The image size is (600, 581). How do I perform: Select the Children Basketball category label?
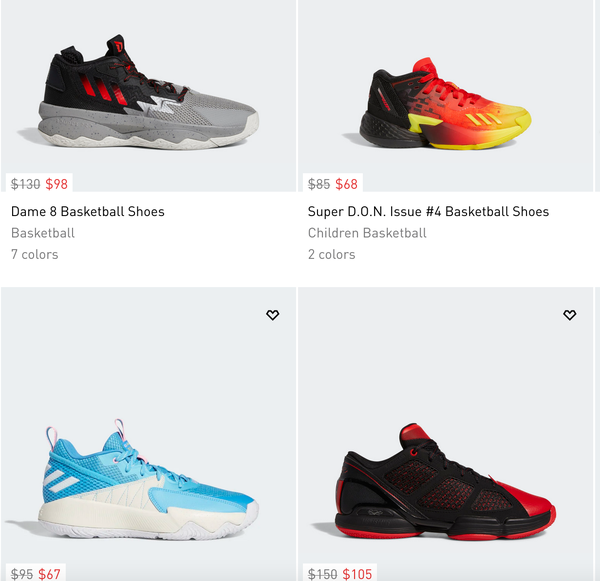pos(367,233)
